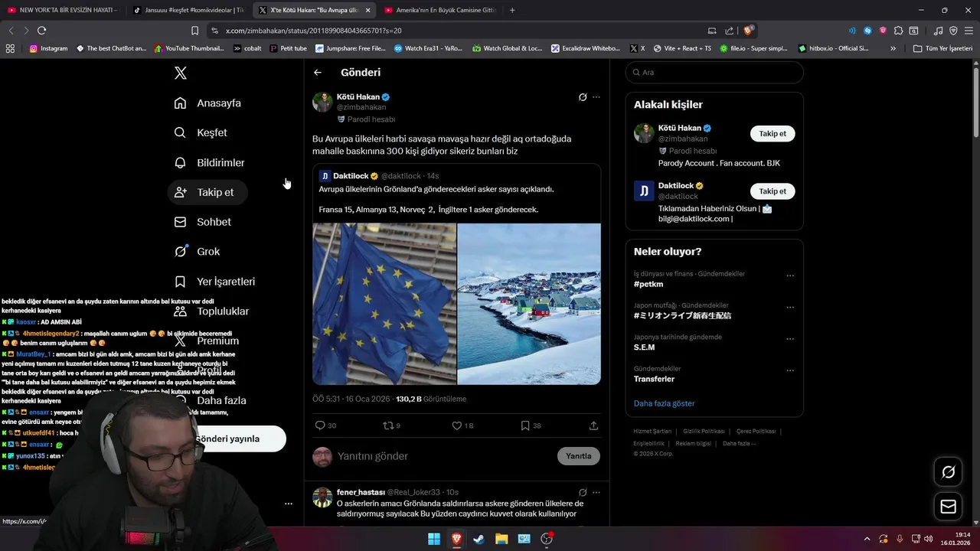
Task: Open Brave Shields lion icon
Action: click(x=747, y=31)
